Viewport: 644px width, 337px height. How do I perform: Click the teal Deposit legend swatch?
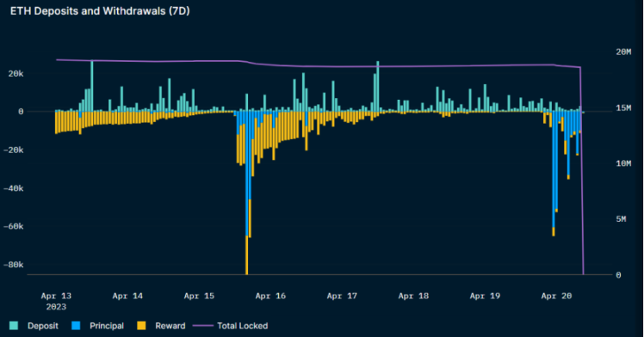pos(14,326)
